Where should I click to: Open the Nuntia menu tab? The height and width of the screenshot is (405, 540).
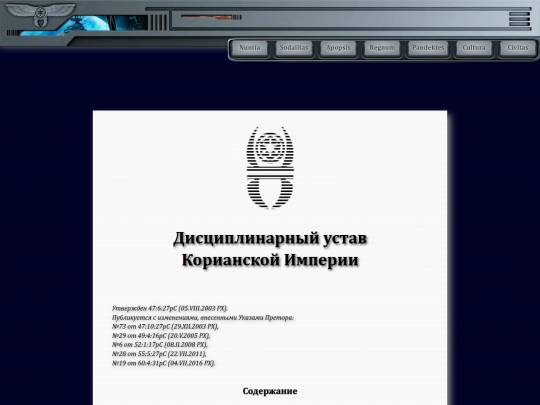250,48
